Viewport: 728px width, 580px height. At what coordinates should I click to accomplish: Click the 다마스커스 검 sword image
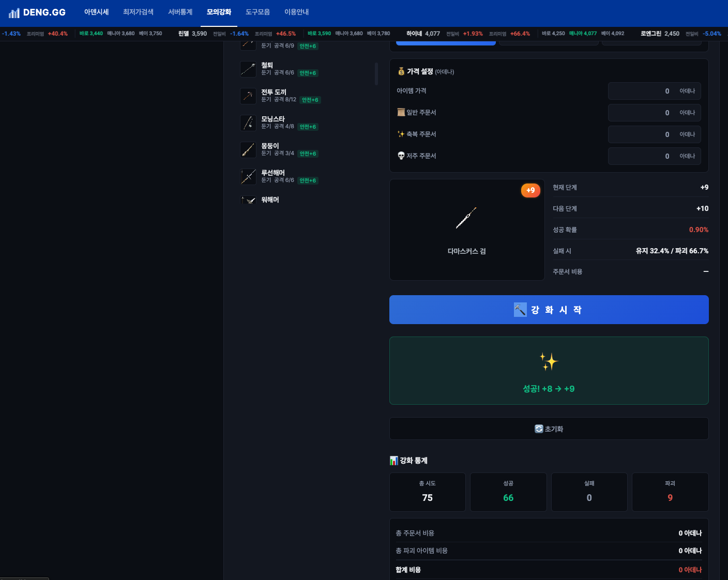pos(466,218)
